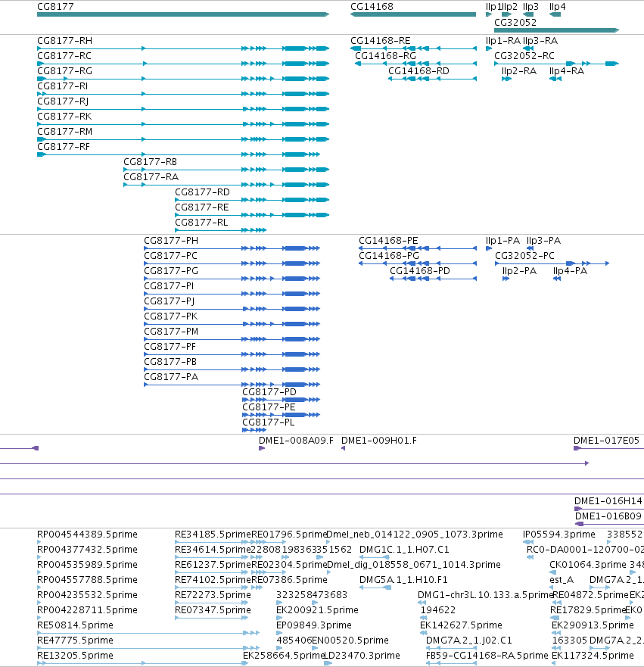Select the CG32052 gene bar
The image size is (644, 667).
pyautogui.click(x=556, y=30)
